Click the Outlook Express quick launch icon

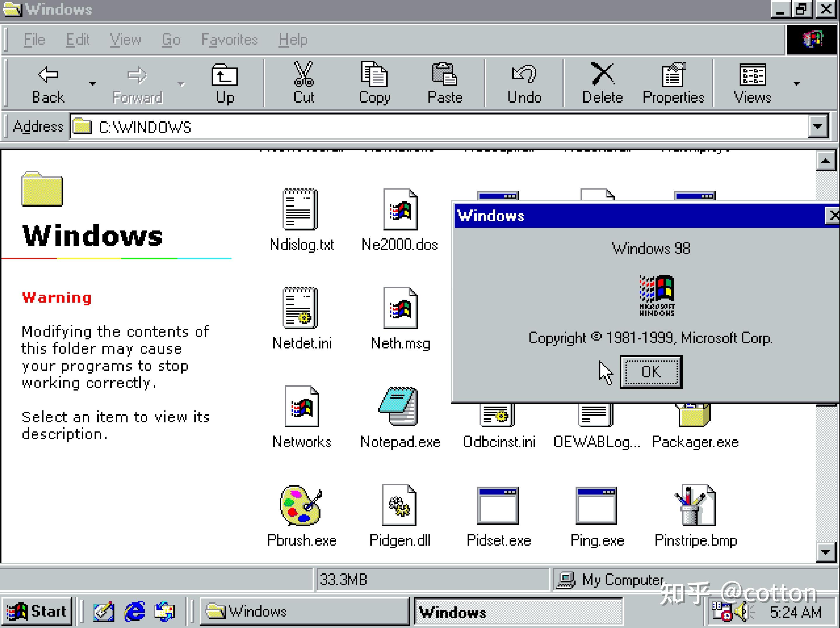click(164, 611)
